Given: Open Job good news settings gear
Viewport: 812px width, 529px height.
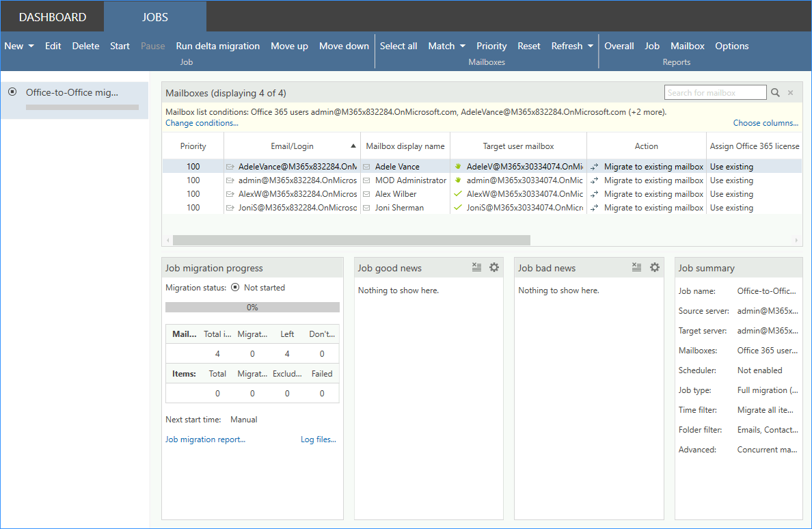Looking at the screenshot, I should pyautogui.click(x=494, y=268).
